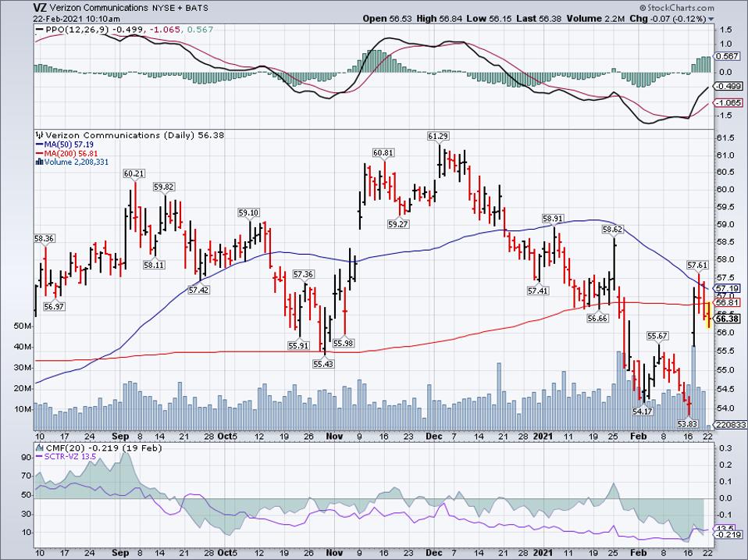Screen dimensions: 748x560
Task: Click the 58.62 price label
Action: coord(612,229)
